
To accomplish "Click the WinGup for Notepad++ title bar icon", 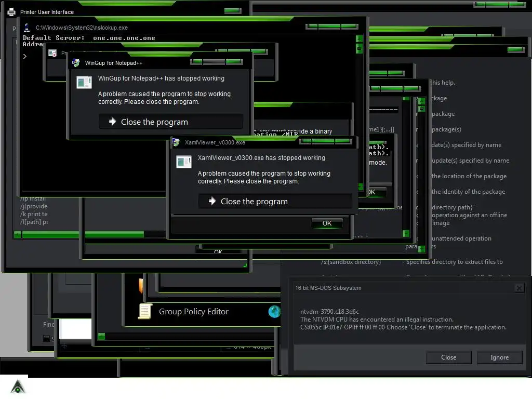I will click(76, 63).
